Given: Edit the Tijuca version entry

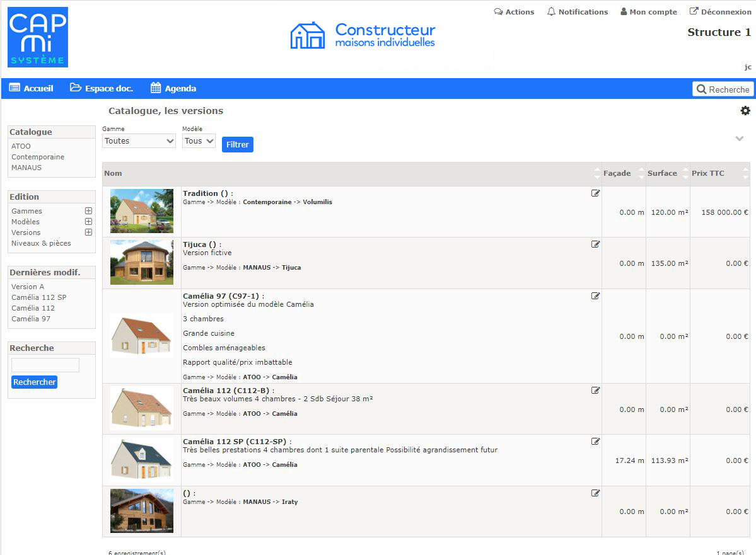Looking at the screenshot, I should tap(595, 244).
